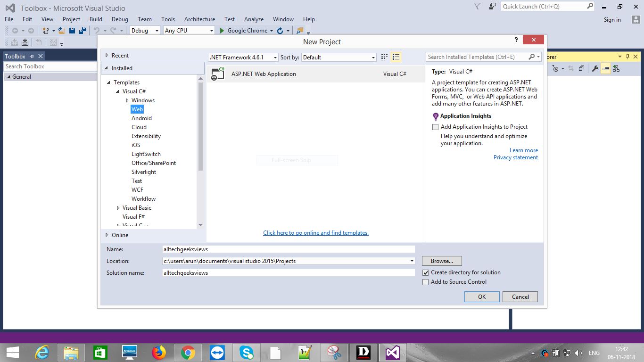Click the Collapse All icon in Solution Explorer
Image resolution: width=644 pixels, height=362 pixels.
[x=581, y=68]
